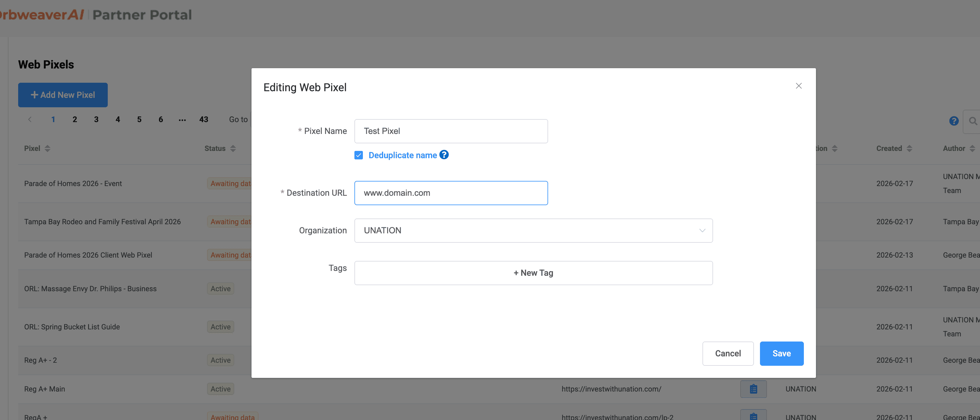Click the Destination URL field
The height and width of the screenshot is (420, 980).
pyautogui.click(x=451, y=193)
